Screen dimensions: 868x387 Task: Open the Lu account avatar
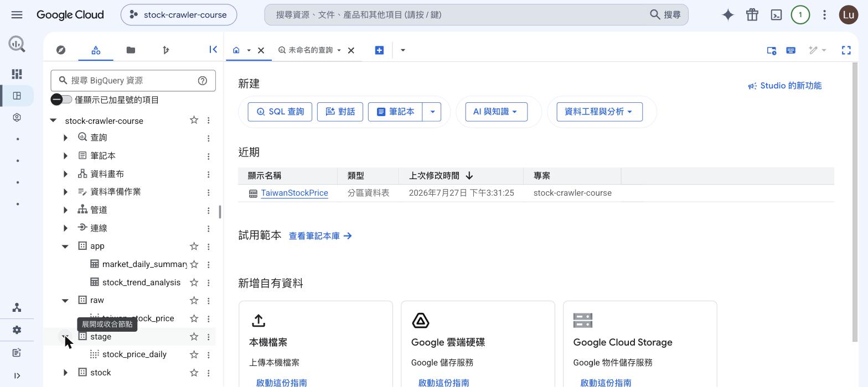click(849, 15)
